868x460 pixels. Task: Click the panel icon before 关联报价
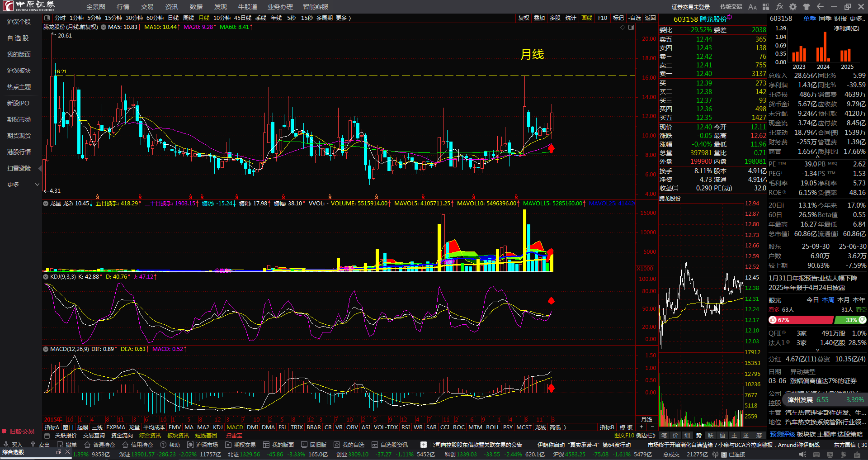pyautogui.click(x=47, y=436)
